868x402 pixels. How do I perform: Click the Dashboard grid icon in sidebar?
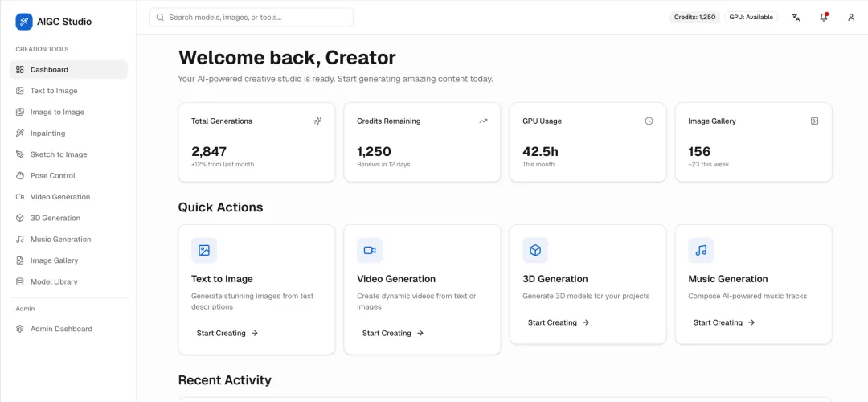[20, 70]
